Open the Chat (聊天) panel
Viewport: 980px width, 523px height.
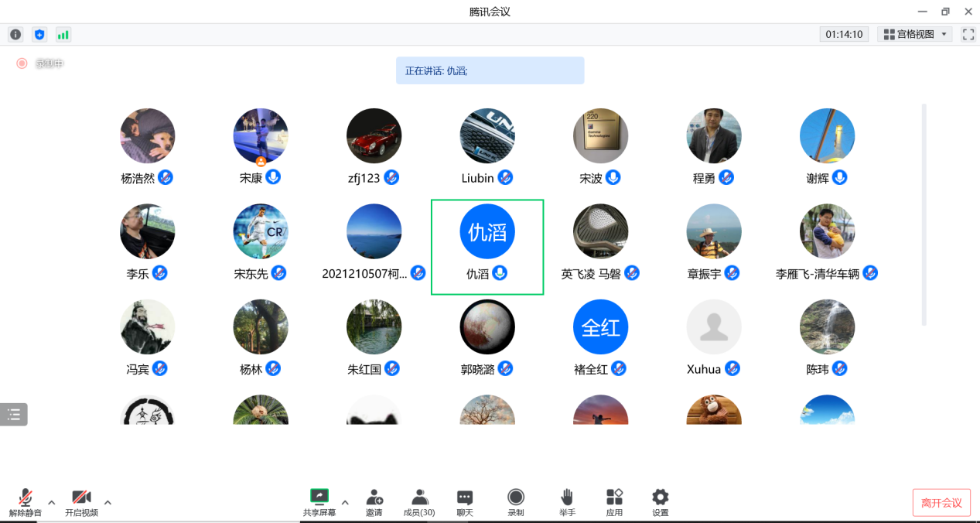click(464, 502)
